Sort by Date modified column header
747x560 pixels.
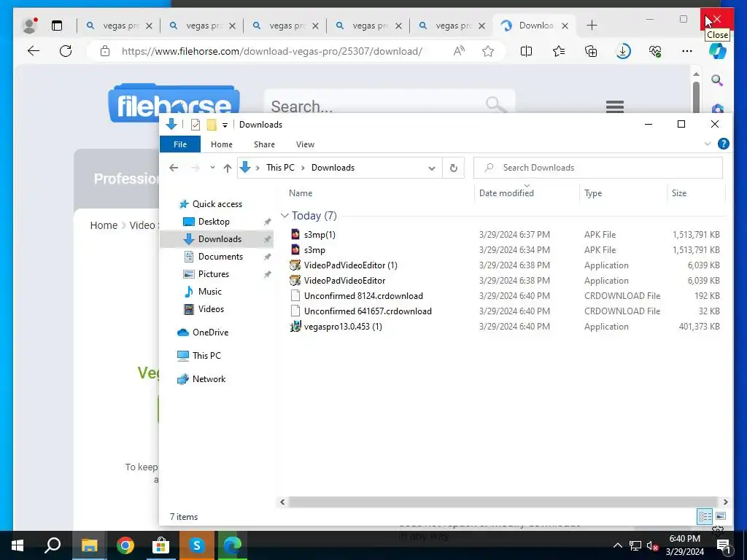(x=506, y=192)
